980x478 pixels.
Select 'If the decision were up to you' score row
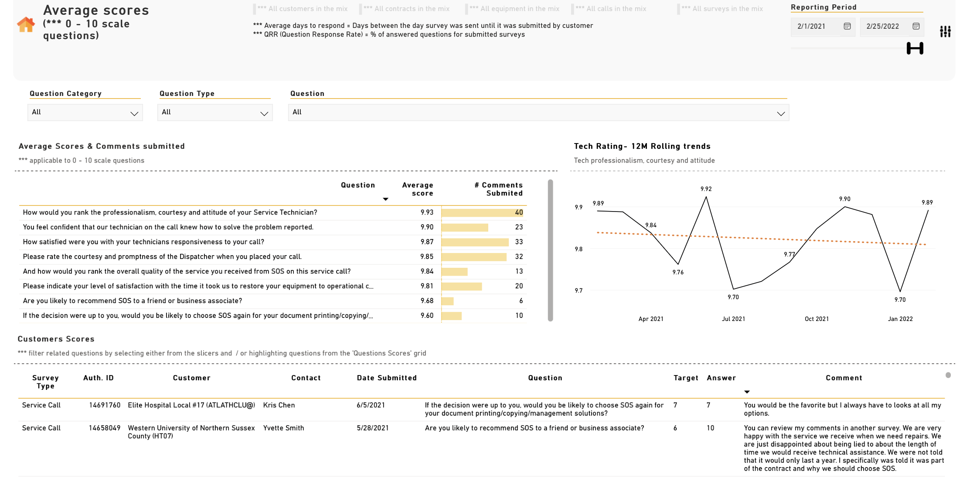(x=272, y=316)
